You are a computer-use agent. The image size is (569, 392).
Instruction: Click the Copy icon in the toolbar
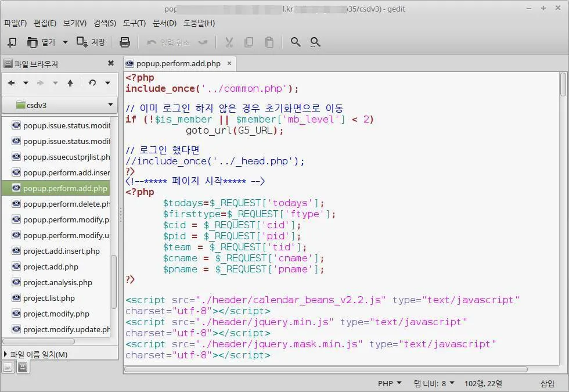(250, 42)
